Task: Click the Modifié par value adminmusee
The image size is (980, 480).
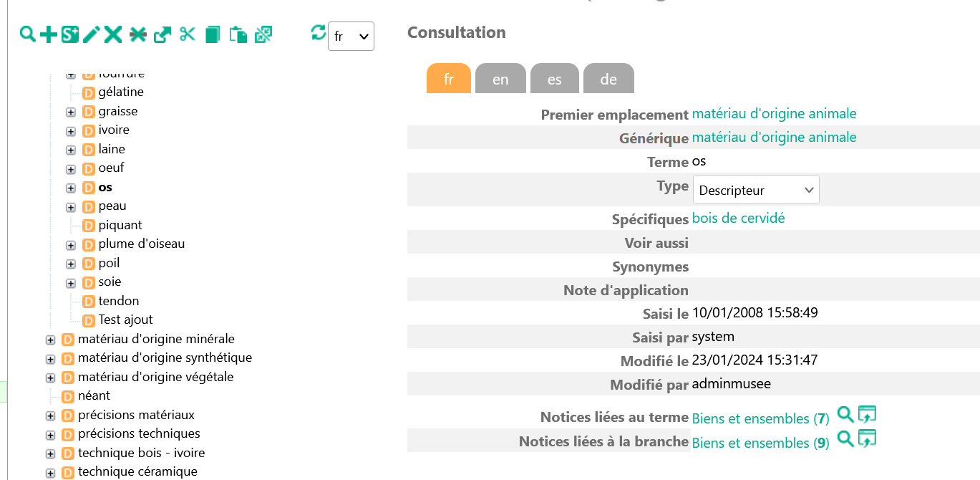Action: tap(732, 383)
